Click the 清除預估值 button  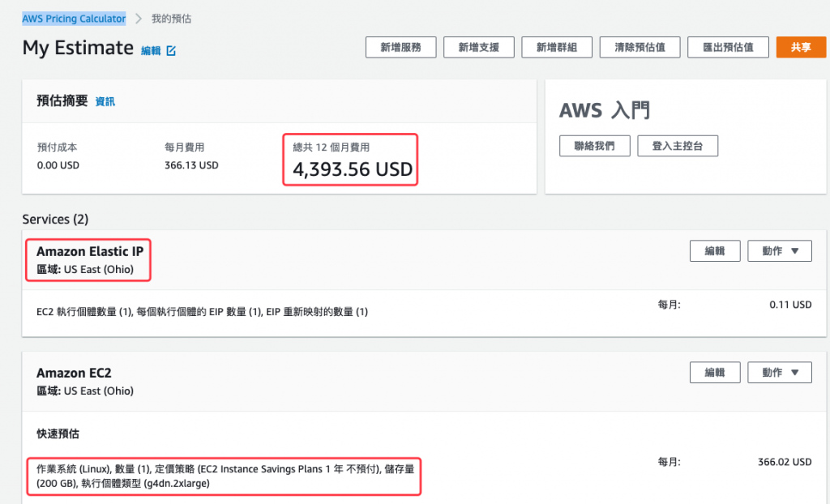[640, 47]
